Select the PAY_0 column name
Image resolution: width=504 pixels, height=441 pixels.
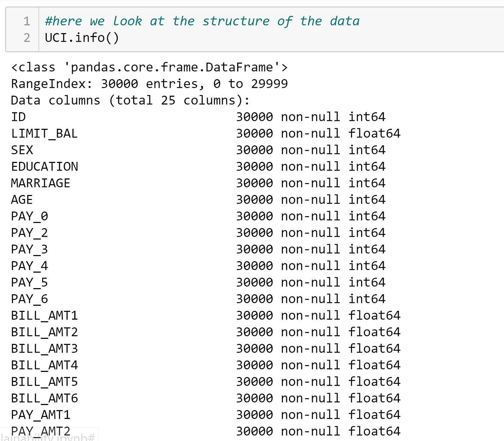tap(29, 216)
